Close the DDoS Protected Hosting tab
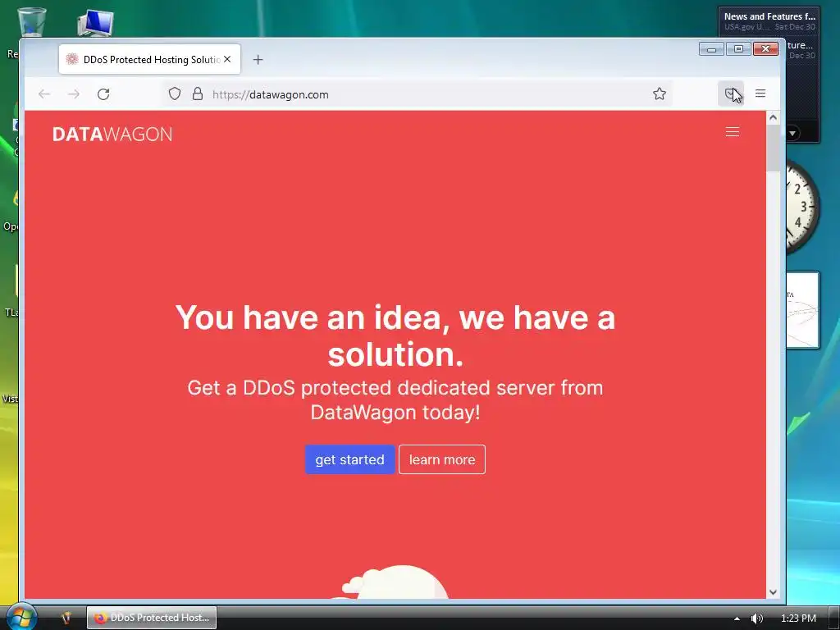The width and height of the screenshot is (840, 630). coord(228,59)
